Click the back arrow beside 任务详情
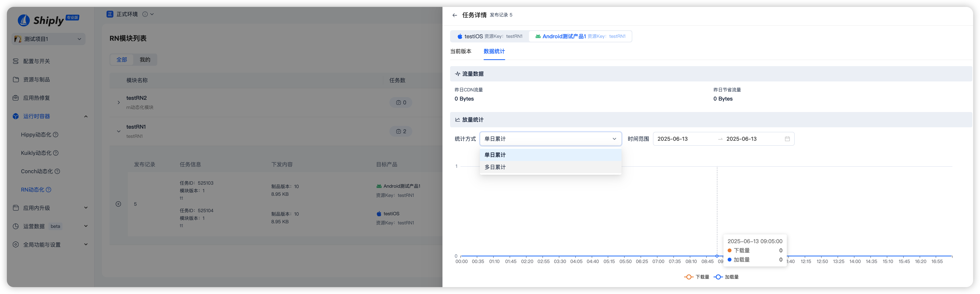The height and width of the screenshot is (294, 980). click(454, 15)
